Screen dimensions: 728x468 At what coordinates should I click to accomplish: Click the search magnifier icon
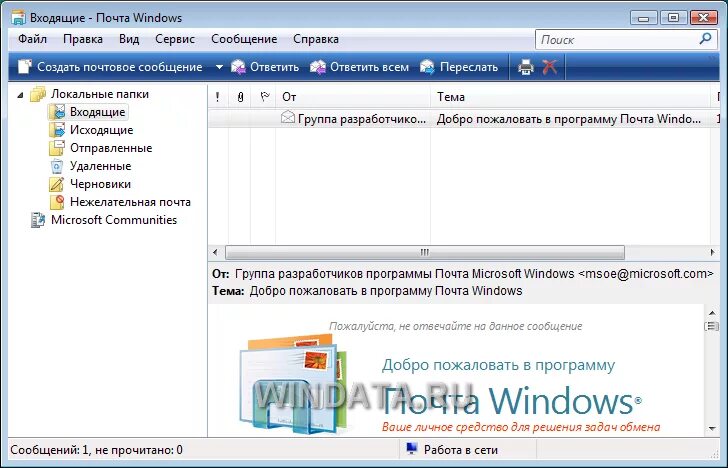pos(705,39)
